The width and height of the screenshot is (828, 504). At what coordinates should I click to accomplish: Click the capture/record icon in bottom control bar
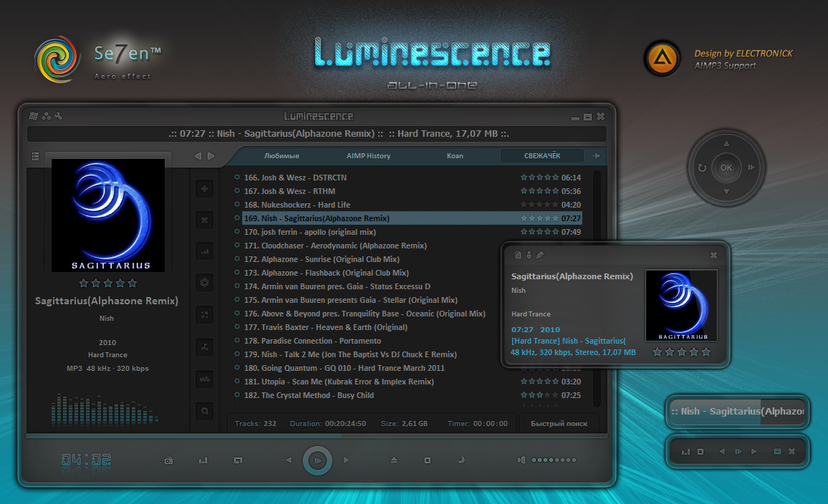coord(168,460)
